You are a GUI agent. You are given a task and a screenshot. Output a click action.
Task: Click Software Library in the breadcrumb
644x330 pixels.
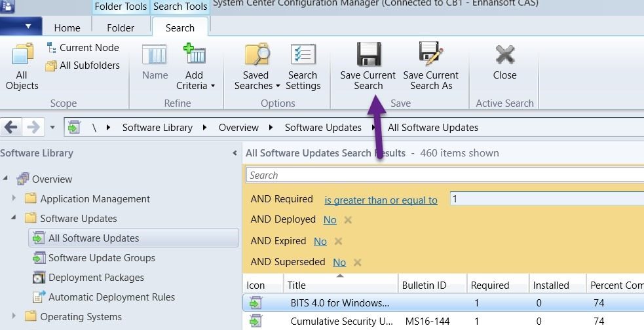157,128
